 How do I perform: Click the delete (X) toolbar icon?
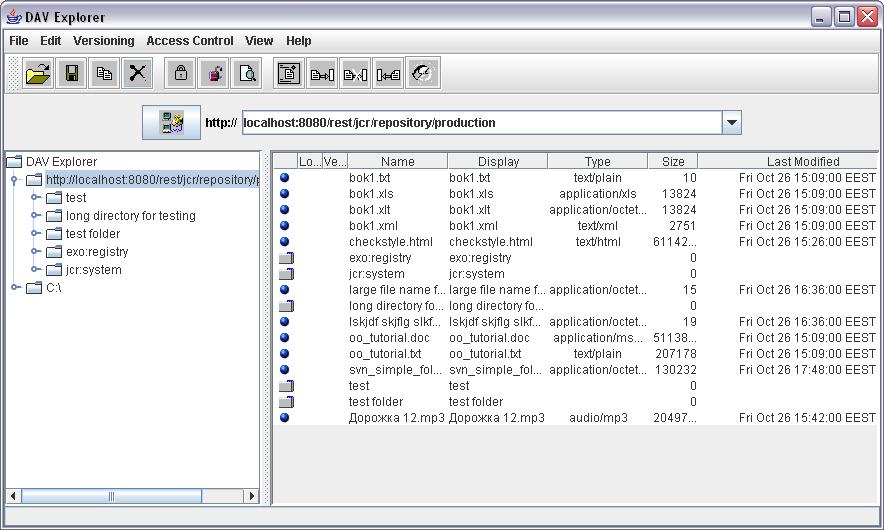point(137,73)
